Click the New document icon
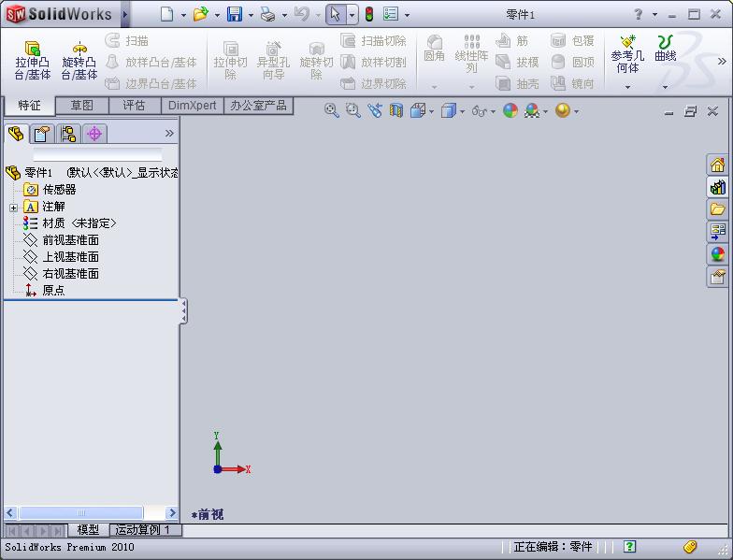This screenshot has height=560, width=733. pos(166,15)
